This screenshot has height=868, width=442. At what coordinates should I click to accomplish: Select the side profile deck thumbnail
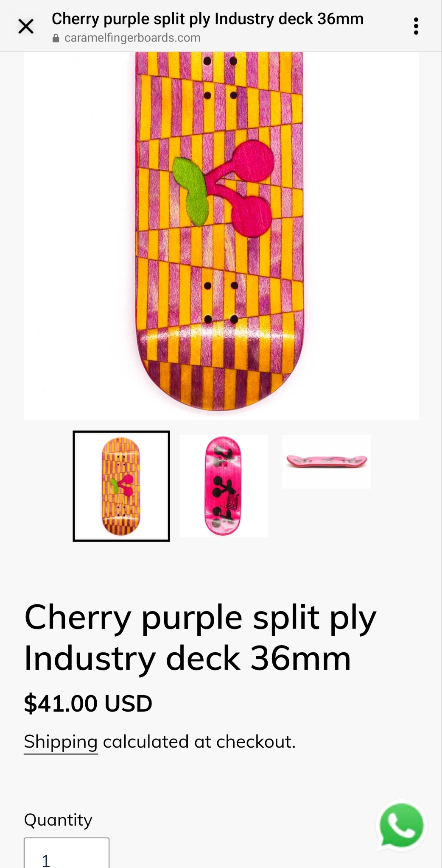[326, 462]
